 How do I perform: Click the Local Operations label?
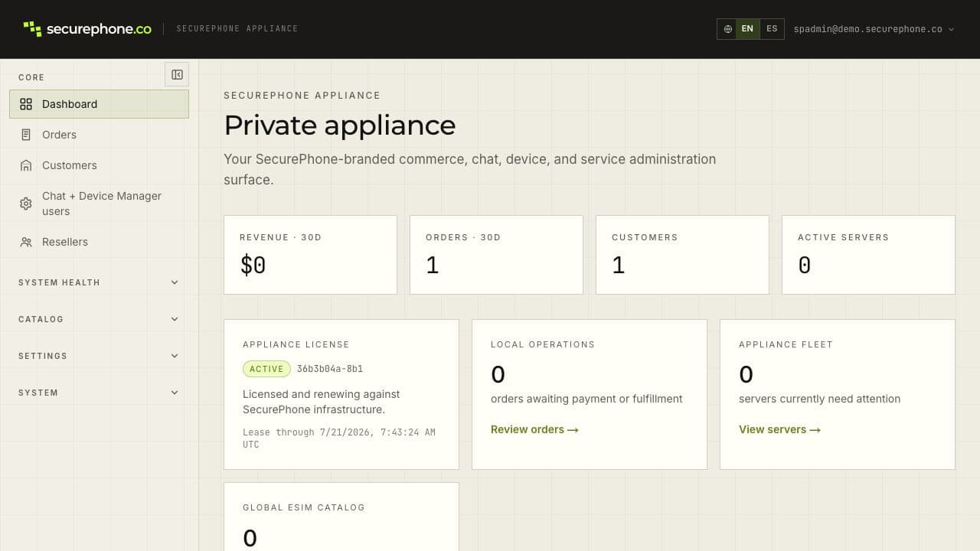[x=543, y=344]
